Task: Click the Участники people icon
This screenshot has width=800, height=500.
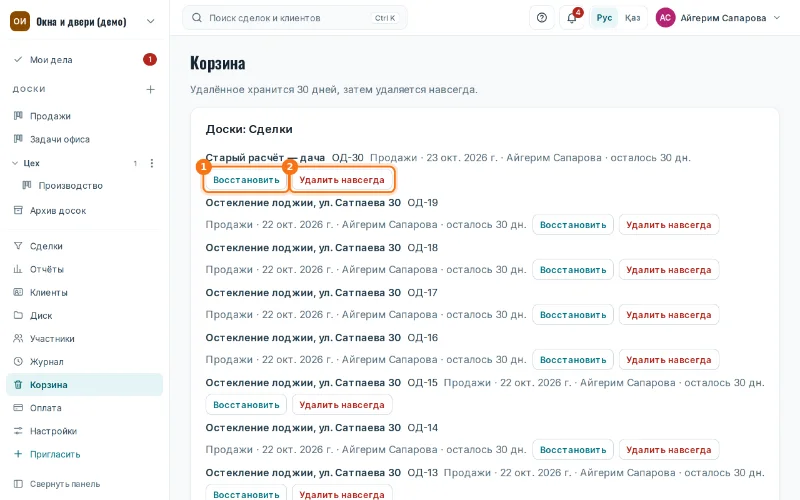Action: point(18,338)
